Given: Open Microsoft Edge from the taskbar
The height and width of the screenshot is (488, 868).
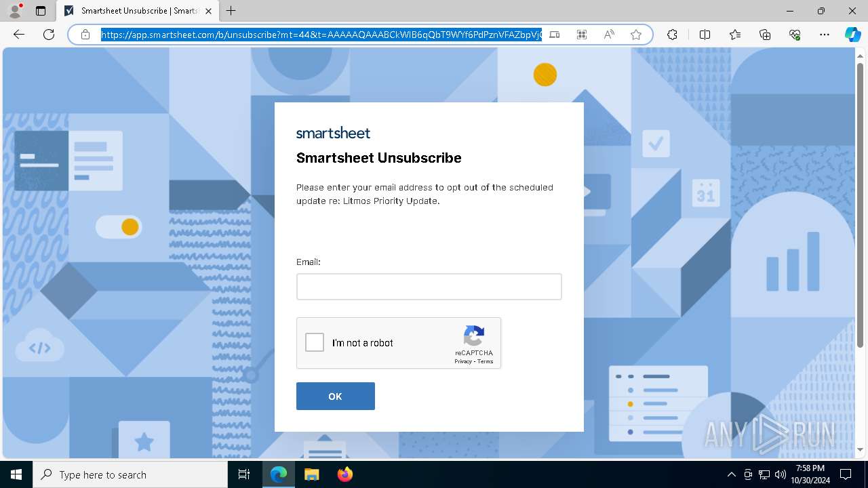Looking at the screenshot, I should click(x=279, y=474).
